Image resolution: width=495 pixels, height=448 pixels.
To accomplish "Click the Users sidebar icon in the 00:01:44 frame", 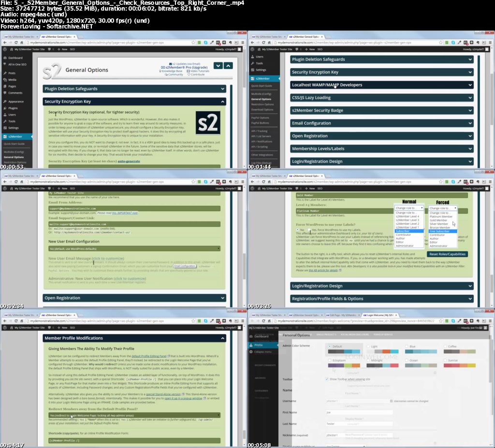I will click(252, 57).
